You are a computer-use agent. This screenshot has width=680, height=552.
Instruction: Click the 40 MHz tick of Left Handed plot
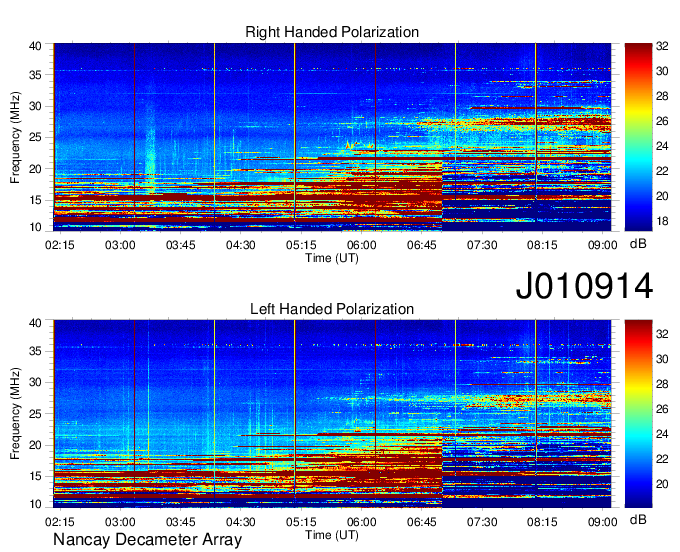(x=35, y=323)
